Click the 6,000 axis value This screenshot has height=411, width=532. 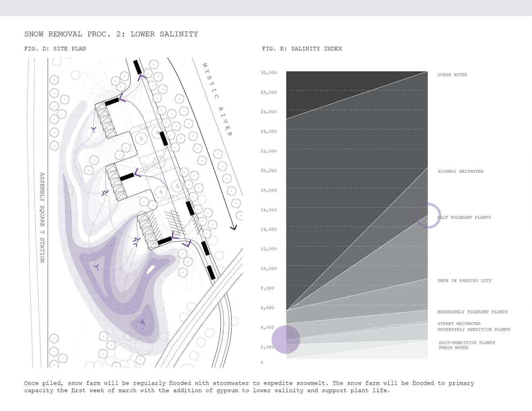click(x=267, y=308)
